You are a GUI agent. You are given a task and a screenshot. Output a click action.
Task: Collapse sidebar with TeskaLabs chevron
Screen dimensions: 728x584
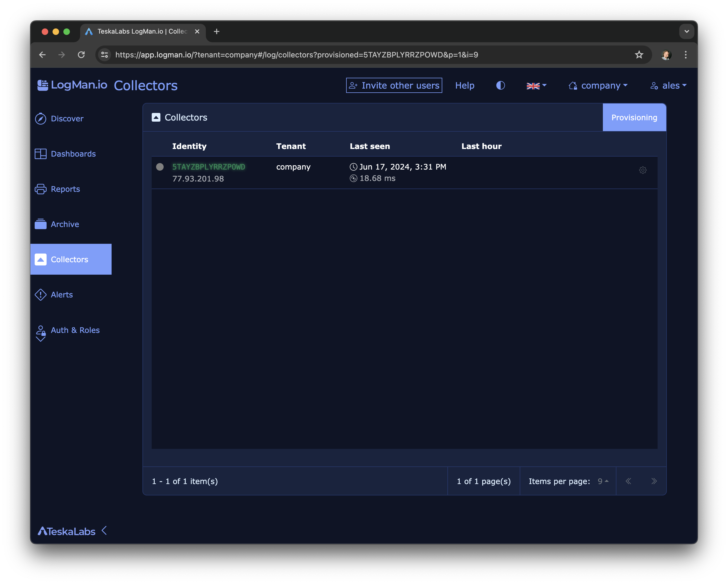104,531
